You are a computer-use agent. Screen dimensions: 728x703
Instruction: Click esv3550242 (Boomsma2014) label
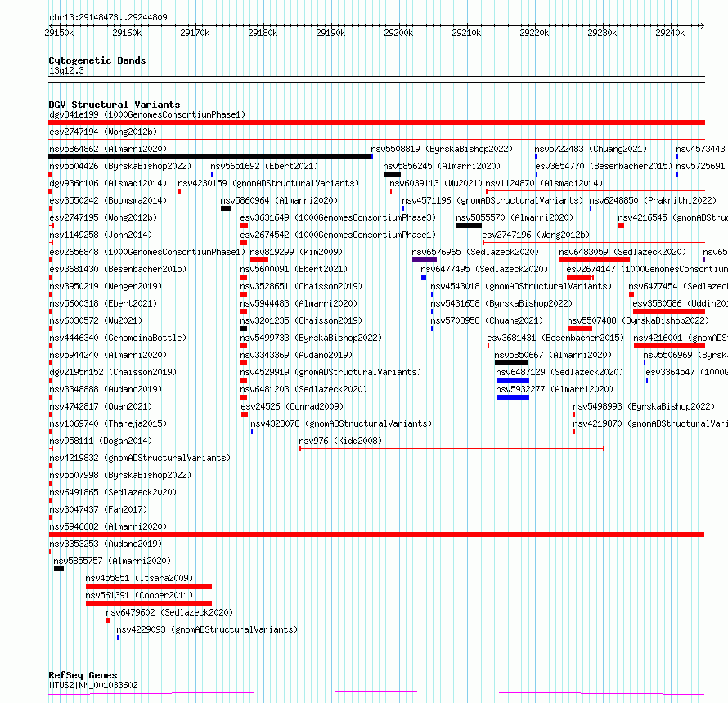[x=108, y=200]
